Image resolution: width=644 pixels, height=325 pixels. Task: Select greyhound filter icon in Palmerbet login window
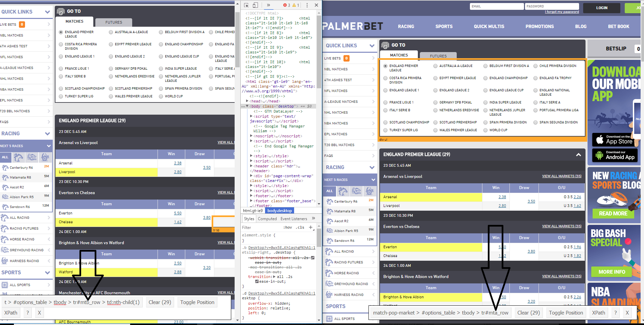click(x=356, y=191)
